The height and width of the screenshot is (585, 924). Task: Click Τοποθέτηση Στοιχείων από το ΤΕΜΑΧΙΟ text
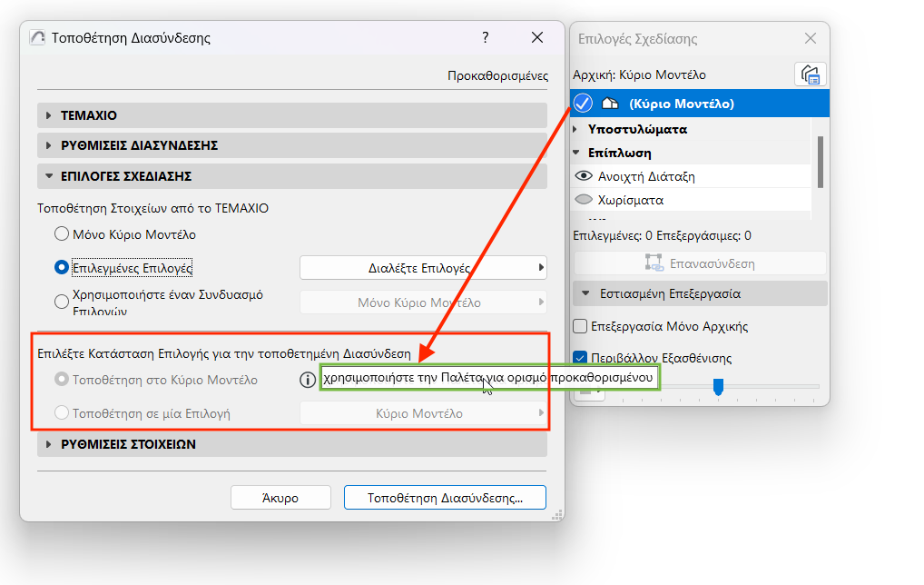point(152,208)
